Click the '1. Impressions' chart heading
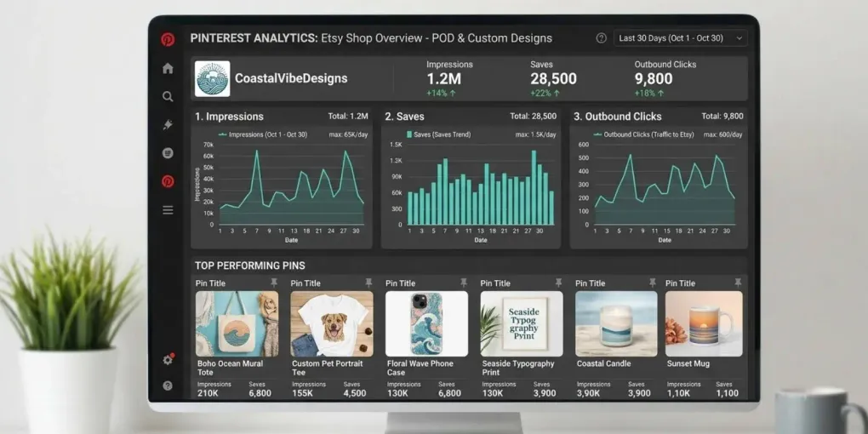The width and height of the screenshot is (868, 434). pos(229,117)
